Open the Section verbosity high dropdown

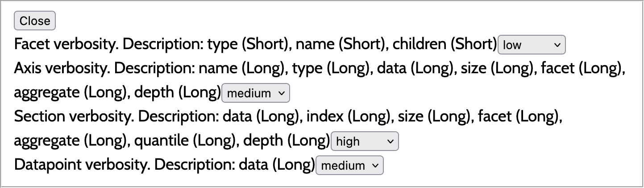pyautogui.click(x=364, y=142)
